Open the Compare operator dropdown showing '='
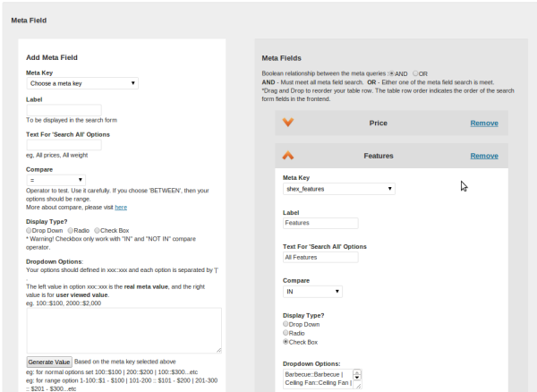Viewport: 537px width, 392px height. [55, 180]
